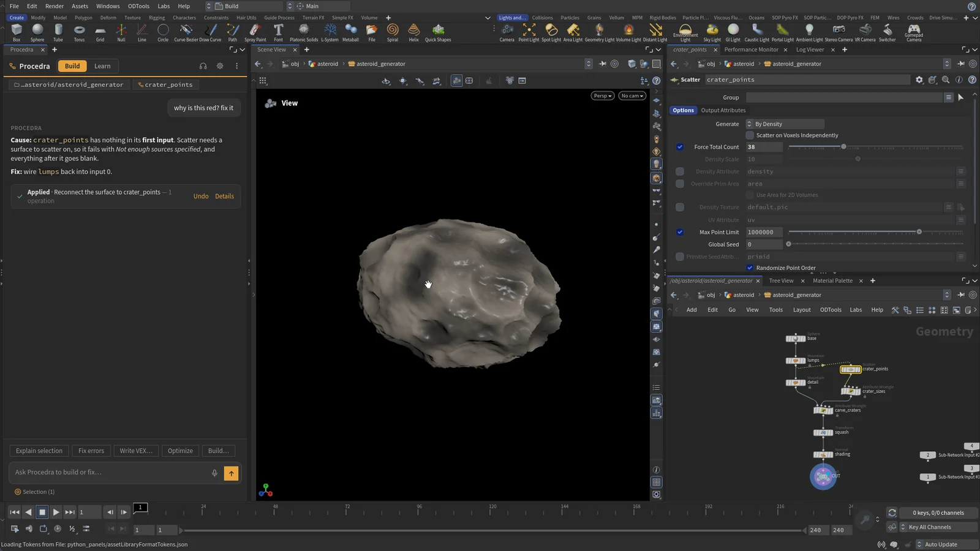Send the Procedra prompt with arrow button

232,473
